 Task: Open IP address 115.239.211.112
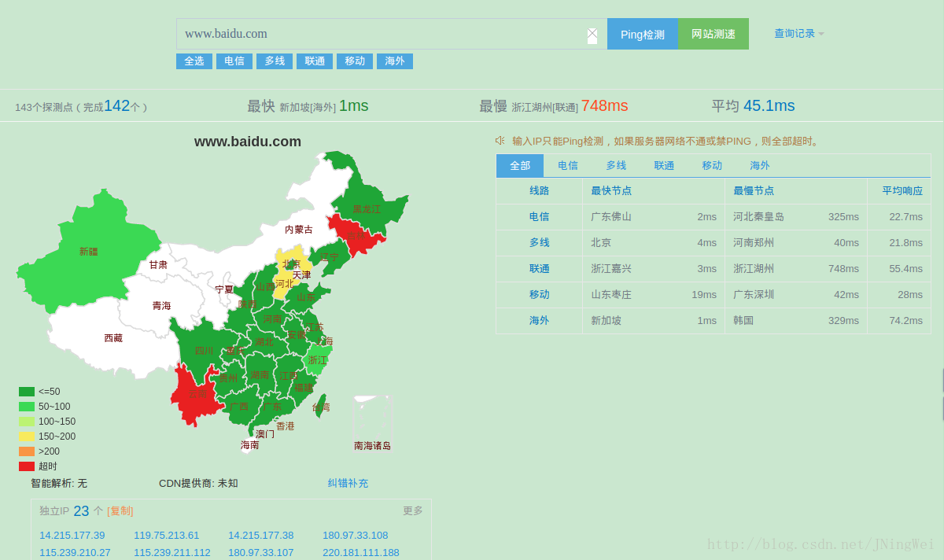click(x=172, y=553)
